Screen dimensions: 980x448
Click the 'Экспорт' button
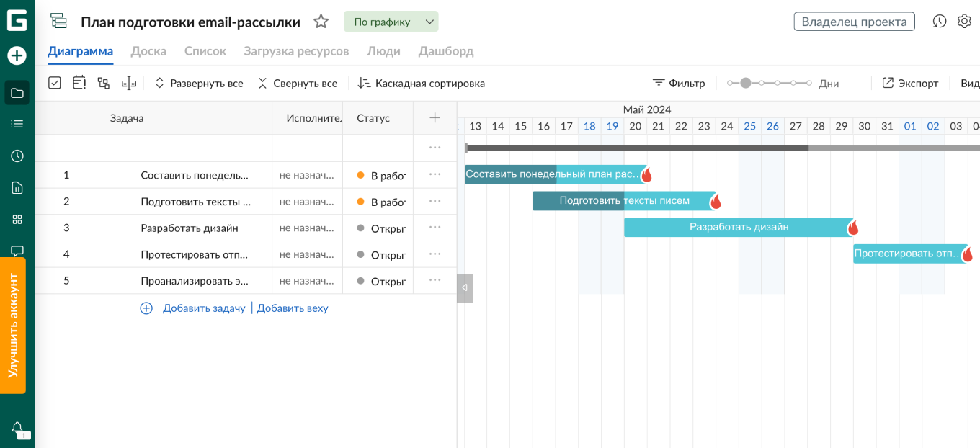(910, 84)
